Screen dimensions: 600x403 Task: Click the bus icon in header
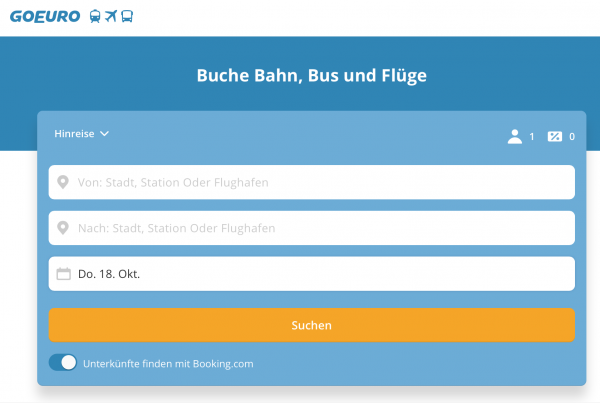[127, 16]
